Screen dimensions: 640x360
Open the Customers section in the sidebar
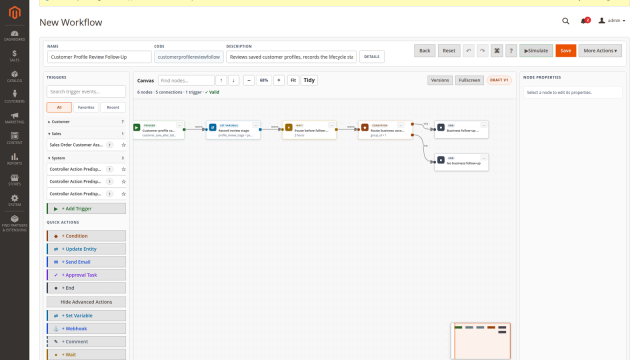pos(14,97)
